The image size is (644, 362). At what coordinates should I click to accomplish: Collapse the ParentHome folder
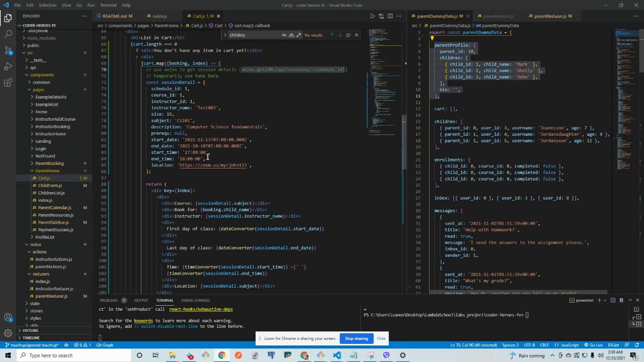pyautogui.click(x=47, y=171)
